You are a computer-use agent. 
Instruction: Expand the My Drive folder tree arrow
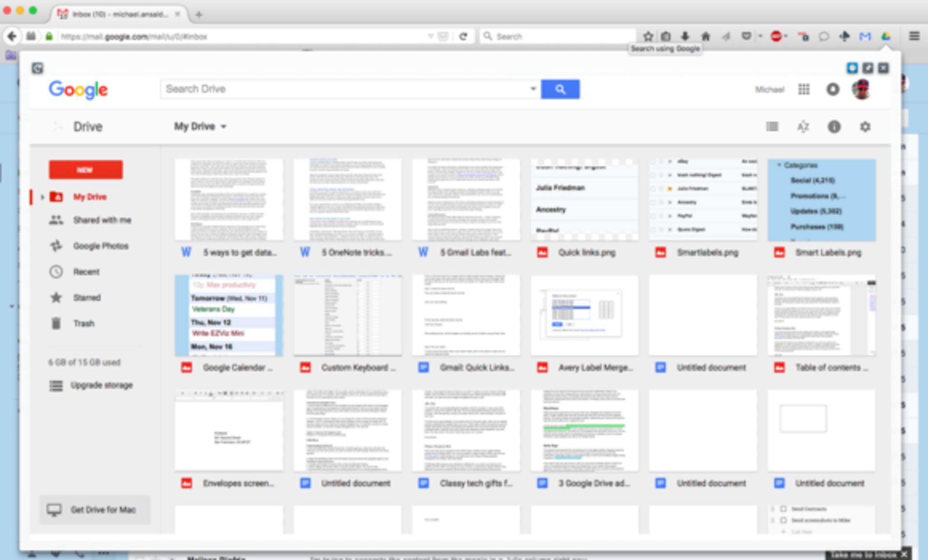pyautogui.click(x=43, y=197)
